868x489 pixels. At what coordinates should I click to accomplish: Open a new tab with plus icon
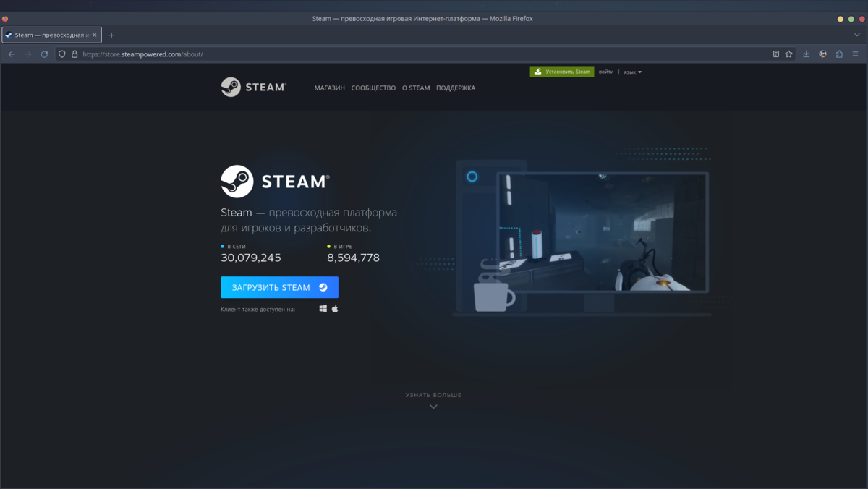(x=111, y=35)
